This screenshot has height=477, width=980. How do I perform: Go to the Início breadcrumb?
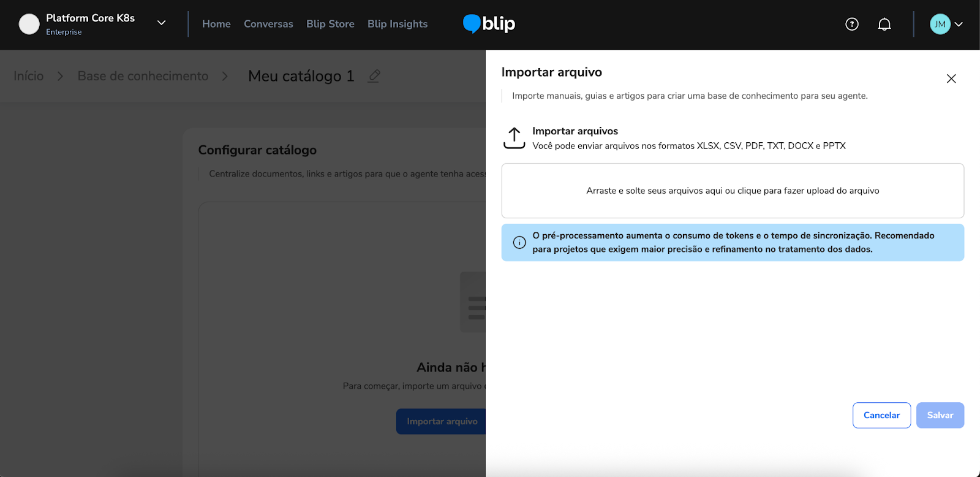(x=29, y=76)
